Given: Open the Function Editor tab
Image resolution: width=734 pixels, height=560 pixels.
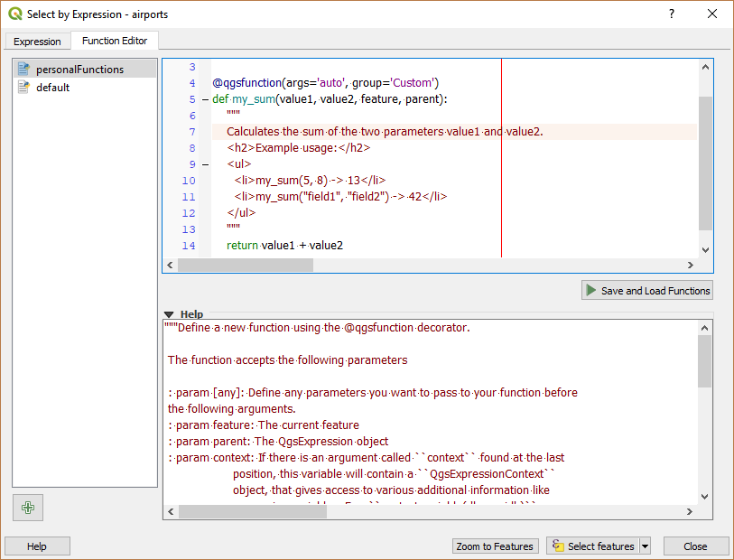Looking at the screenshot, I should [x=115, y=41].
